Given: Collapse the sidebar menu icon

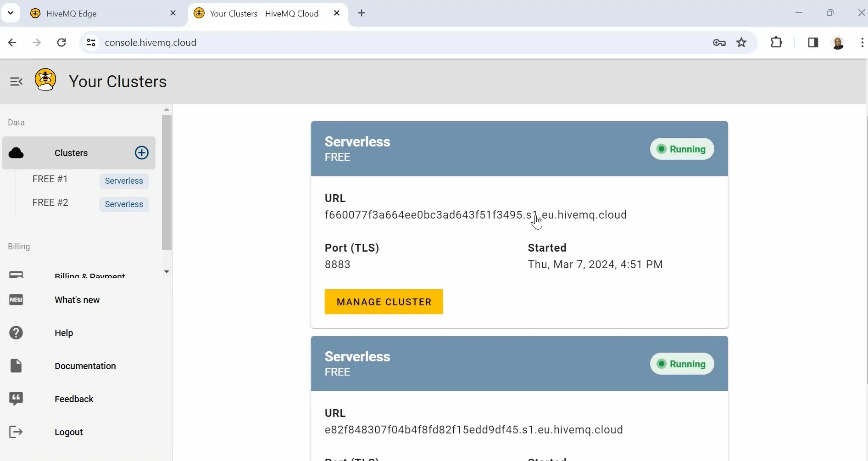Looking at the screenshot, I should click(x=16, y=82).
